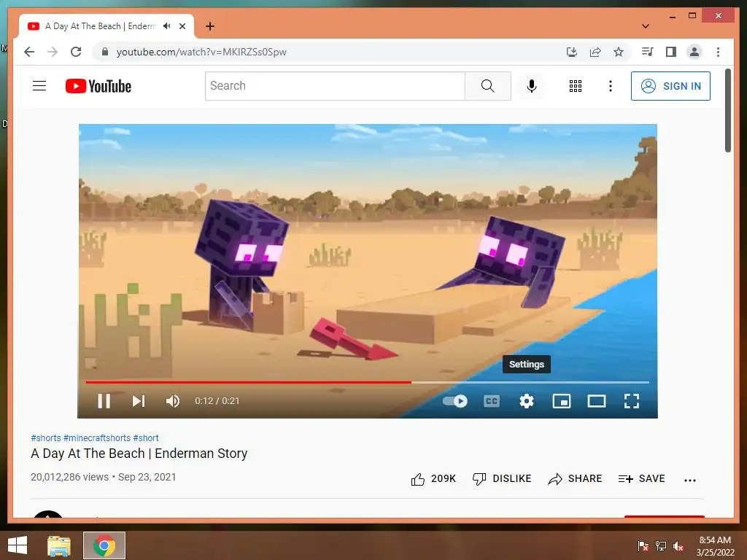Click Chrome icon on taskbar
Viewport: 747px width, 560px height.
104,545
